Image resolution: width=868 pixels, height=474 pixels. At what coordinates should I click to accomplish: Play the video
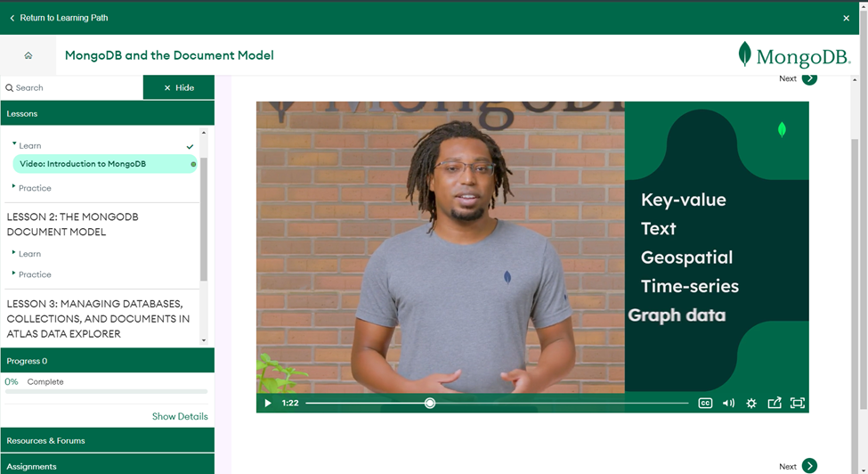click(x=268, y=403)
